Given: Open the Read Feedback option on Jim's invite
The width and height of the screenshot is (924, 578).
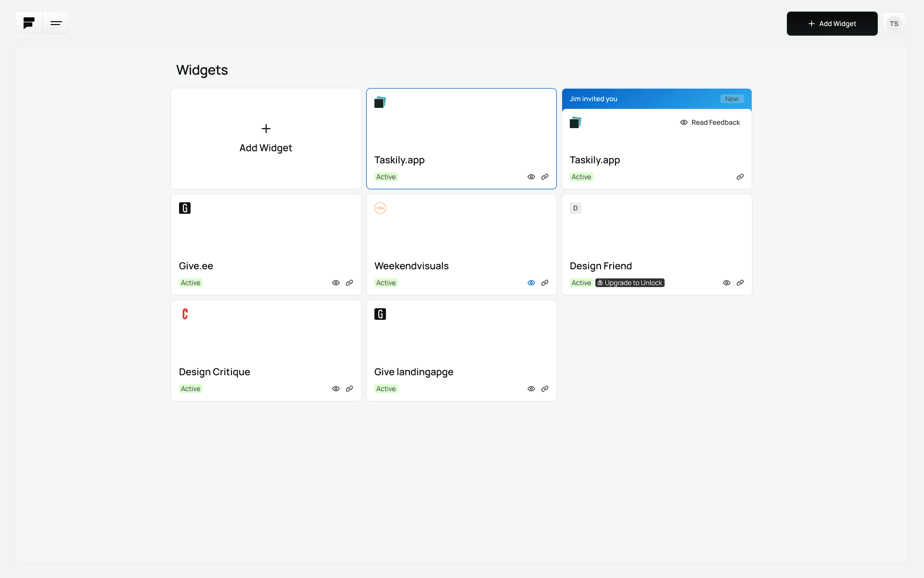Looking at the screenshot, I should pos(709,122).
